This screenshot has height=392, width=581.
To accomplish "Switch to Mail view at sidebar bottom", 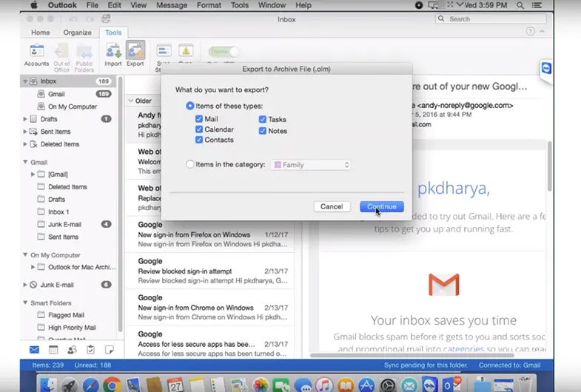I will point(35,349).
